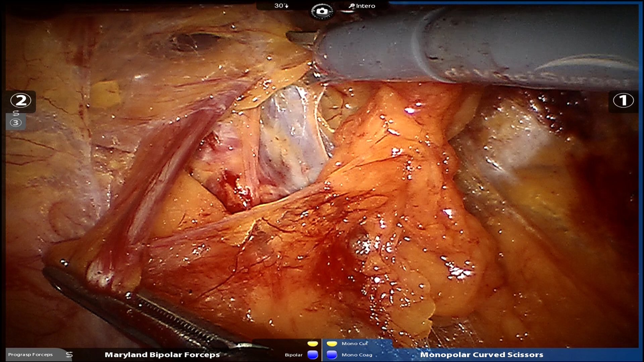644x362 pixels.
Task: Select the arm 1 number badge
Action: [623, 100]
